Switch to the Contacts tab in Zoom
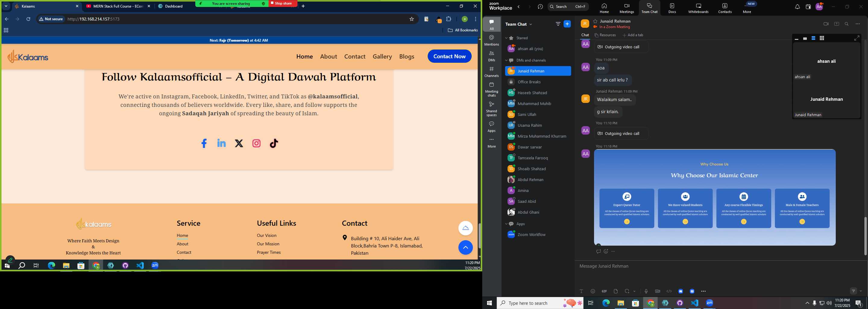 (x=725, y=8)
